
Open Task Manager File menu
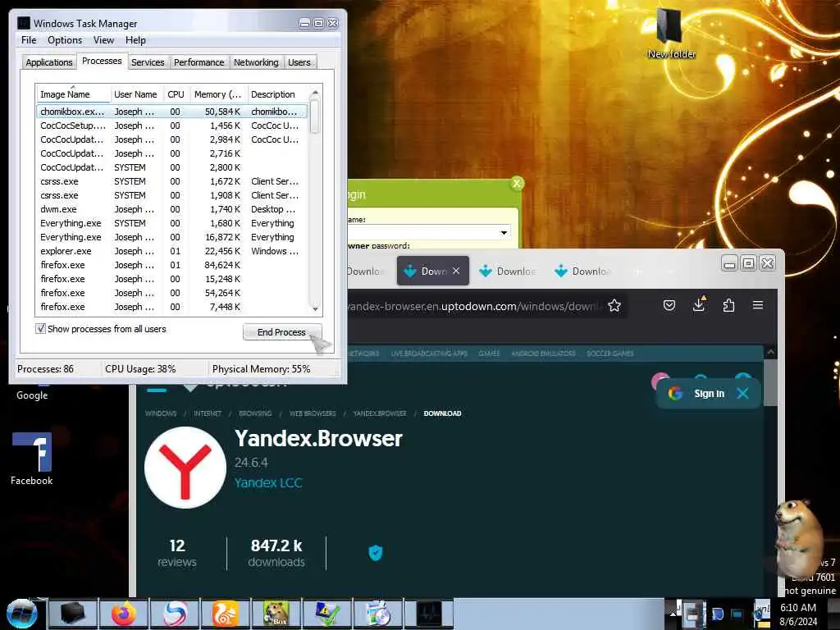(x=29, y=40)
